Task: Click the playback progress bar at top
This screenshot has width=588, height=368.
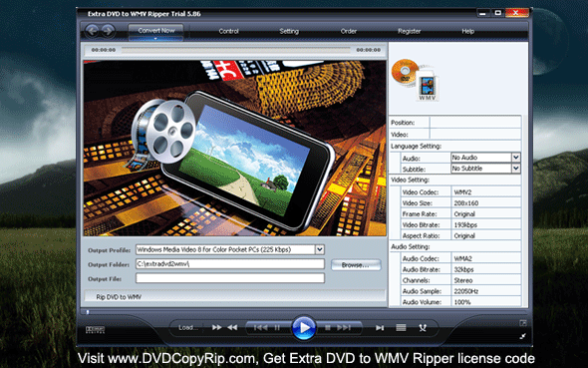Action: click(236, 50)
